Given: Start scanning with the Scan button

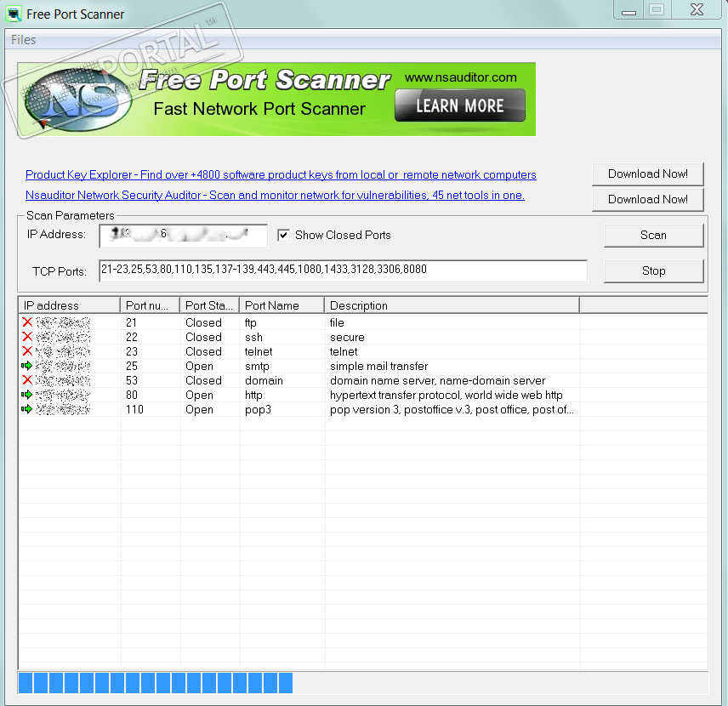Looking at the screenshot, I should tap(653, 235).
